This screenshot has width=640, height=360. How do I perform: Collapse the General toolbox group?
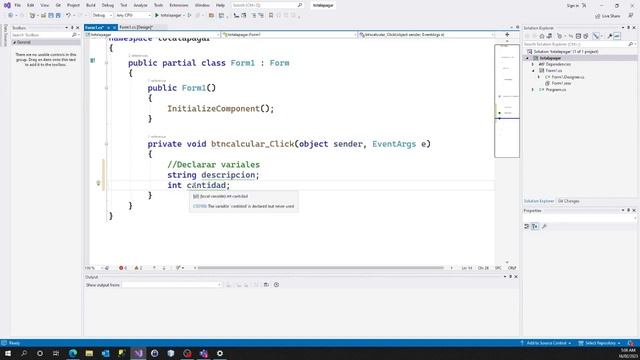tap(15, 42)
